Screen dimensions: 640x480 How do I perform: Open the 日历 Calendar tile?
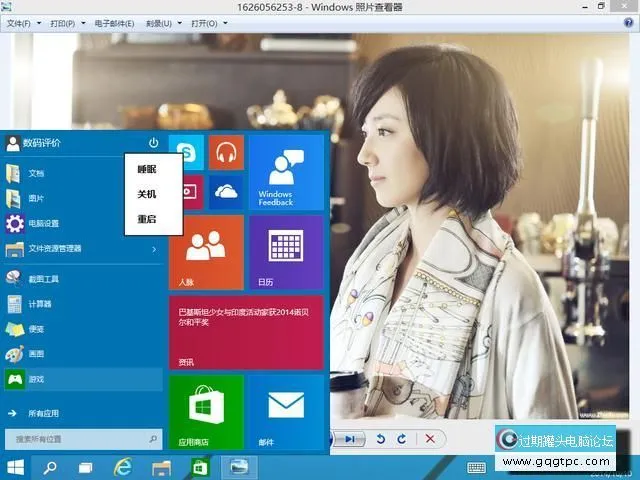tap(285, 251)
